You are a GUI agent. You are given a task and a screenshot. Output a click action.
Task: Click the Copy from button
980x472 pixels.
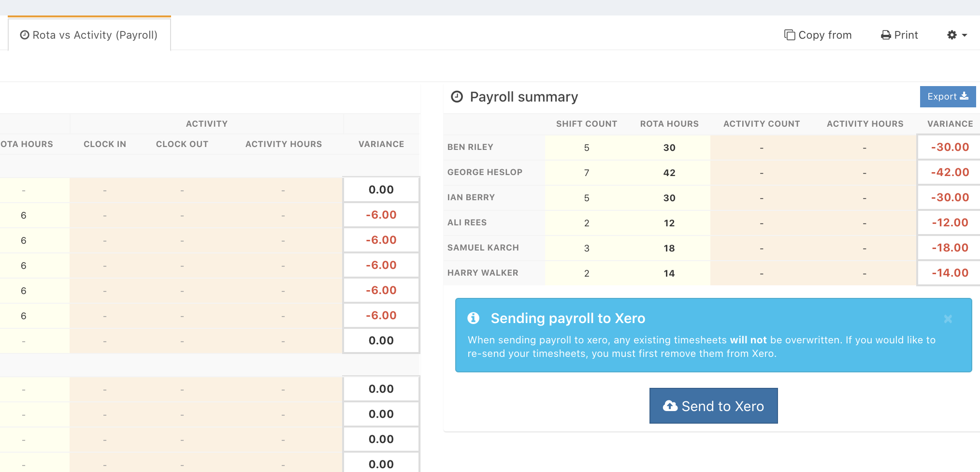pos(818,35)
